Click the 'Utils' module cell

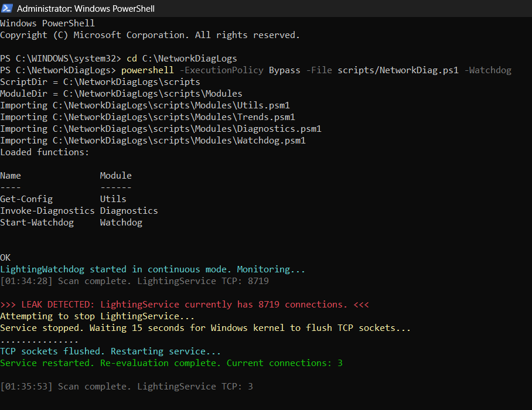coord(113,199)
